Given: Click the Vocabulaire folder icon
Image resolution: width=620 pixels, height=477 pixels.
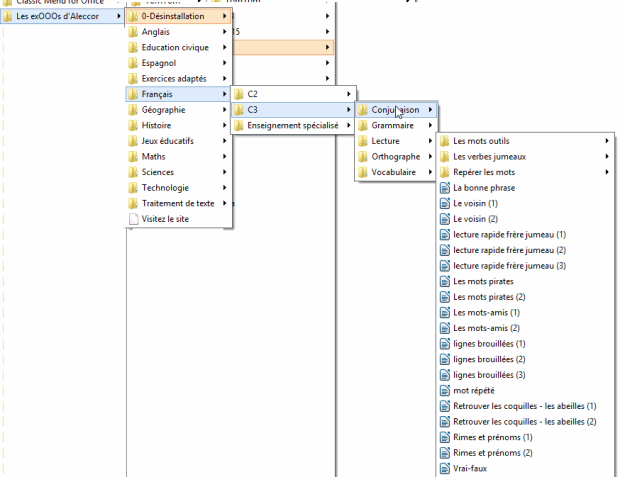Looking at the screenshot, I should click(363, 172).
